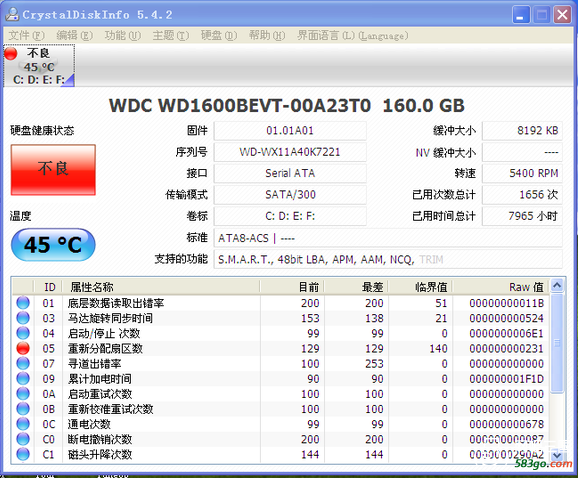Screen dimensions: 578x479
Task: Click the Raw 值 column header
Action: click(501, 287)
